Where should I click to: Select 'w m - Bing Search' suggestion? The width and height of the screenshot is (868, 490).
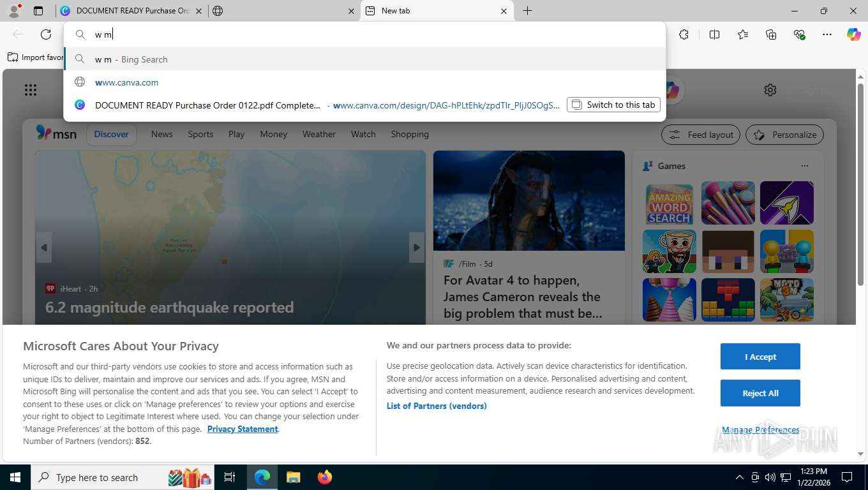click(365, 59)
